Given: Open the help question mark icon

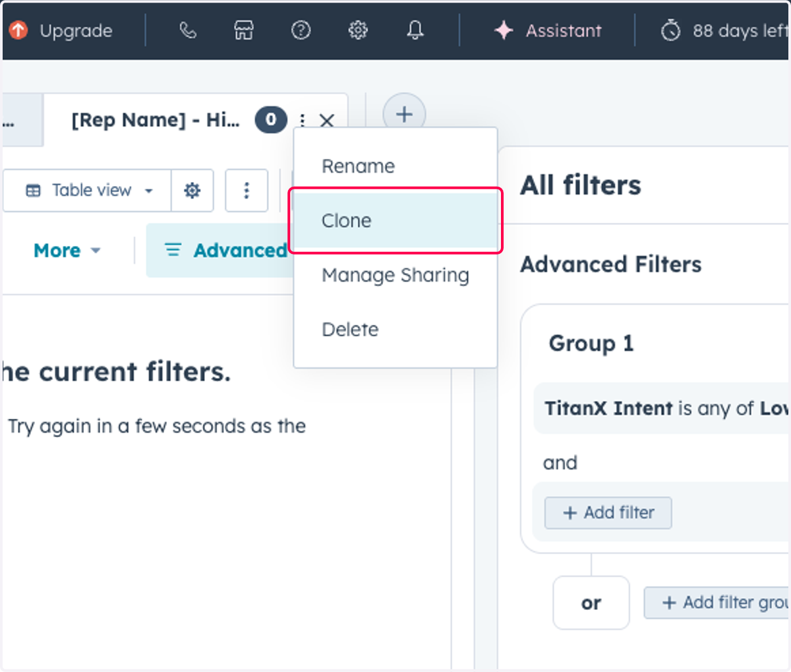Looking at the screenshot, I should [301, 30].
